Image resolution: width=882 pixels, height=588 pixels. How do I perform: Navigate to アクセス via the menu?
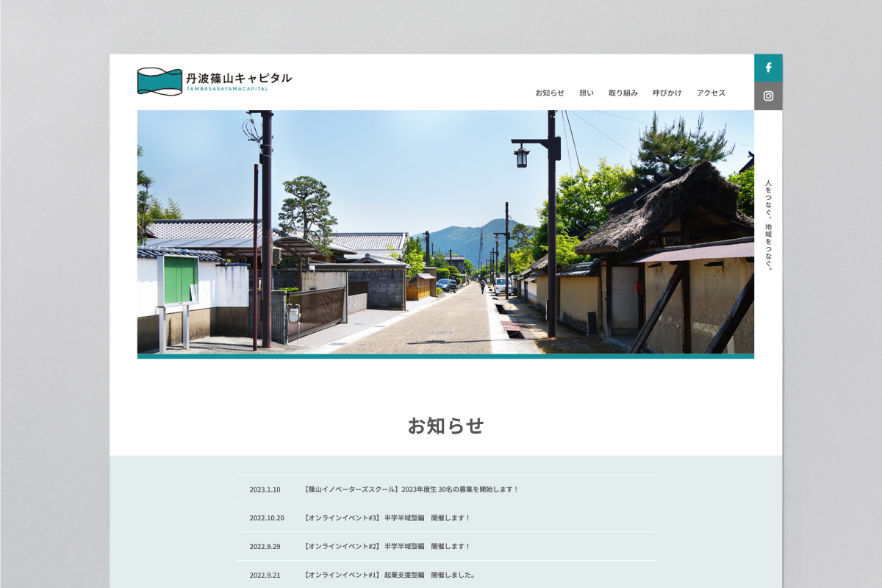(x=709, y=93)
